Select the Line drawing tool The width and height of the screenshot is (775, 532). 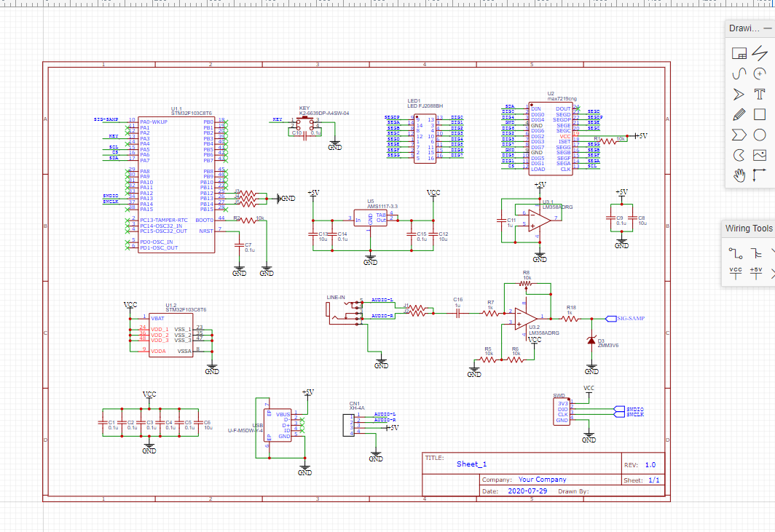(760, 53)
